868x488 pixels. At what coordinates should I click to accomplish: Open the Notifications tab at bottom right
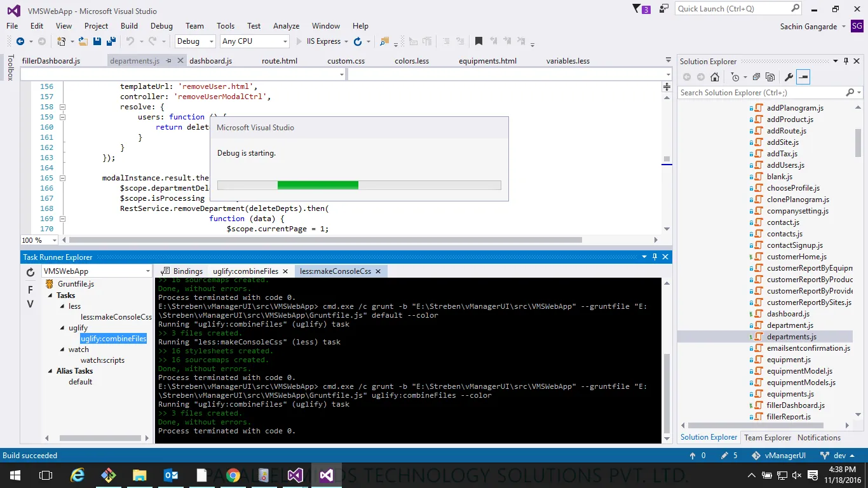tap(818, 438)
